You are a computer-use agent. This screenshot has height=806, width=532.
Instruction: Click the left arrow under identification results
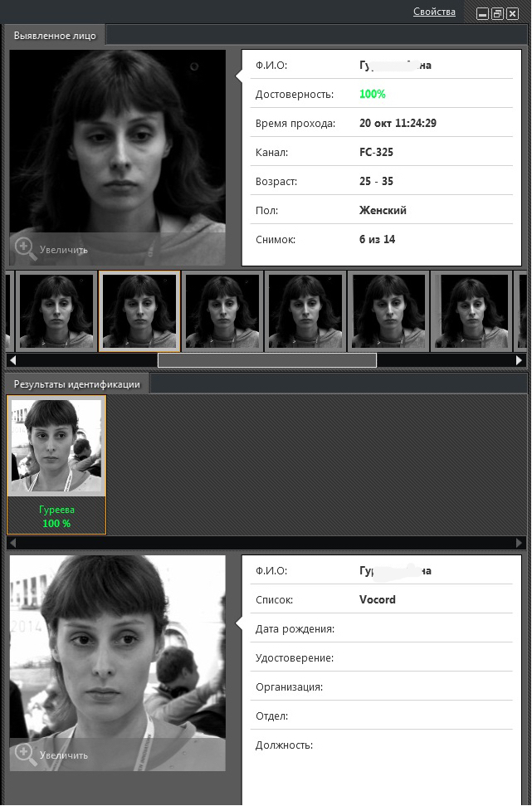tap(12, 542)
